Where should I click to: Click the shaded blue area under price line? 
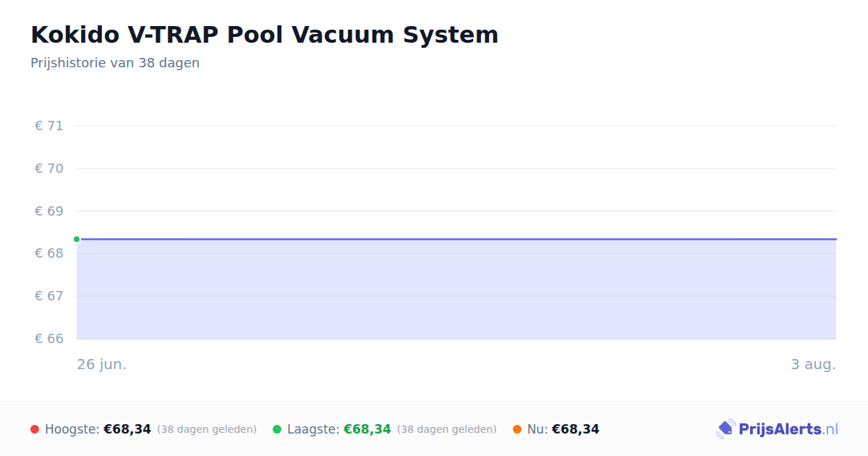(x=456, y=289)
